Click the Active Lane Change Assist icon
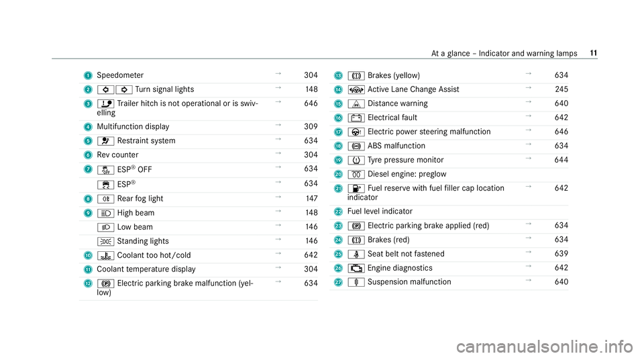The image size is (644, 358). 356,89
